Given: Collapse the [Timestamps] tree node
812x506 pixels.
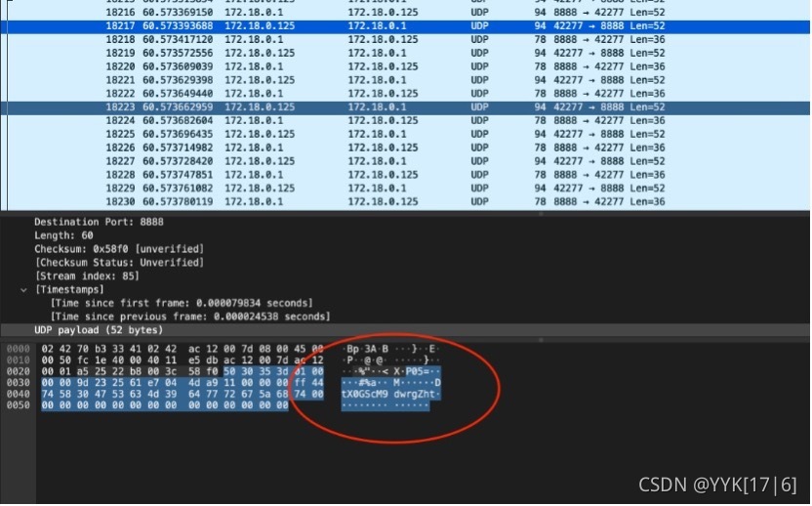Looking at the screenshot, I should coord(23,290).
